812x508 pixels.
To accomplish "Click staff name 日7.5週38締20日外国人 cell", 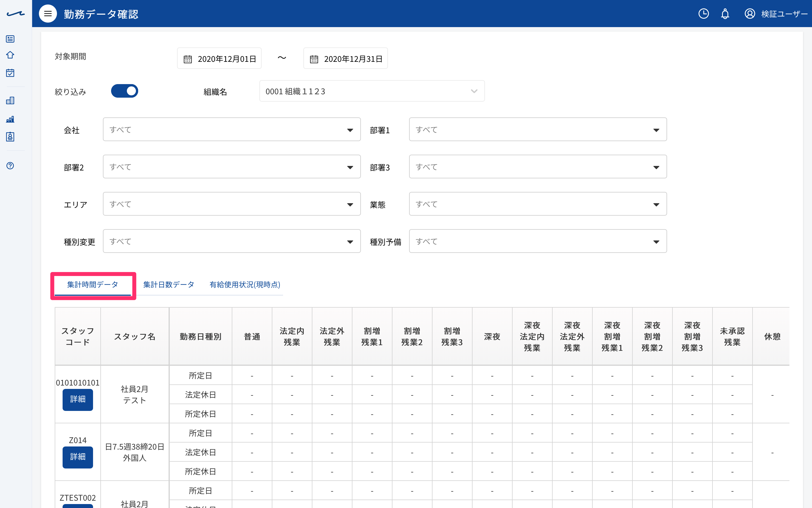I will pyautogui.click(x=134, y=452).
